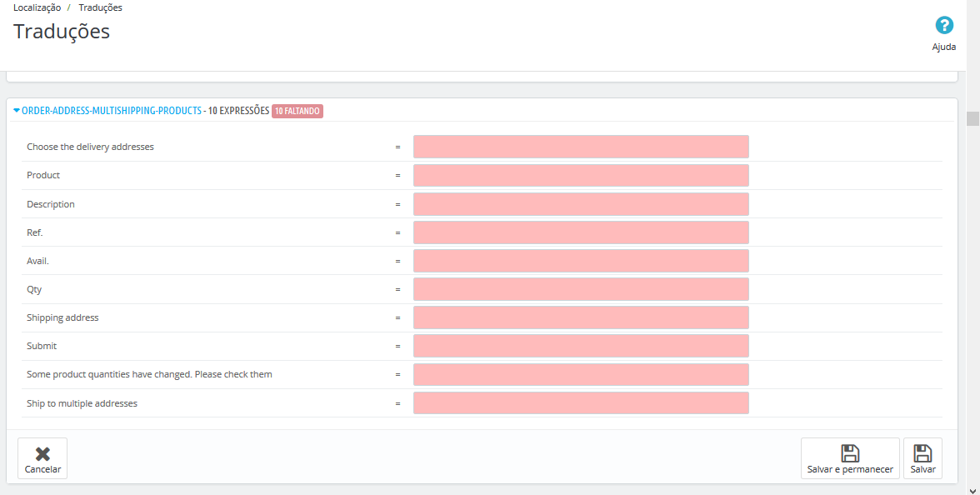Focus translation field for Submit
This screenshot has height=495, width=980.
point(581,347)
